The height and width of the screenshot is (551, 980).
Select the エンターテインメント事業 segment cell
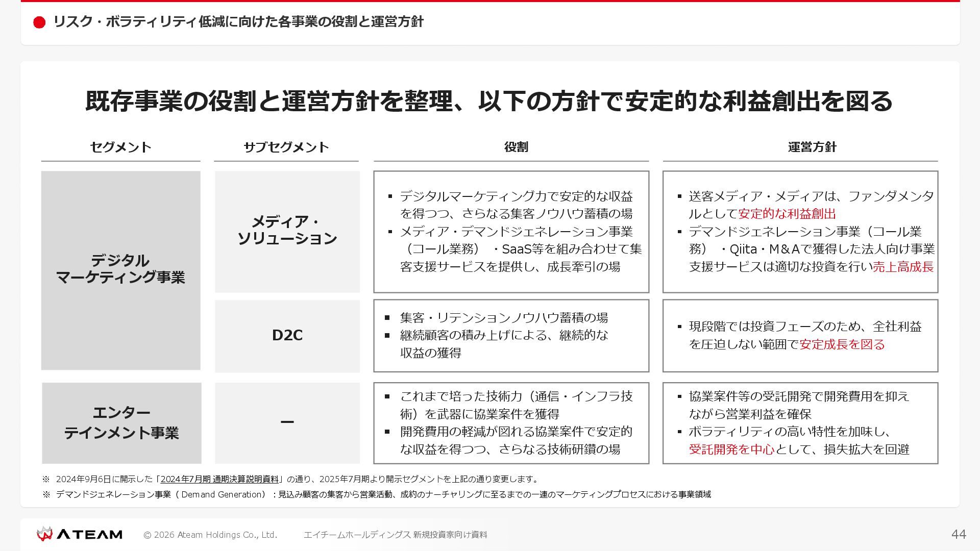point(121,422)
